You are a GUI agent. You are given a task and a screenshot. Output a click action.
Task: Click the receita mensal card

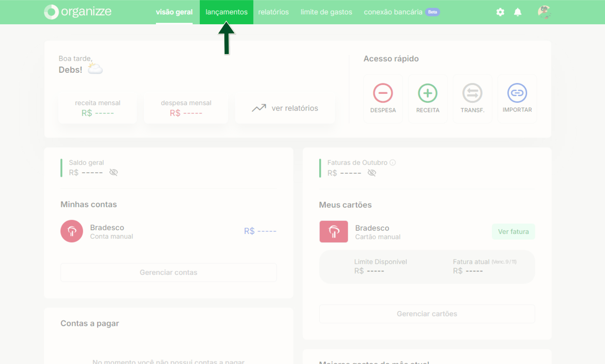click(x=97, y=108)
